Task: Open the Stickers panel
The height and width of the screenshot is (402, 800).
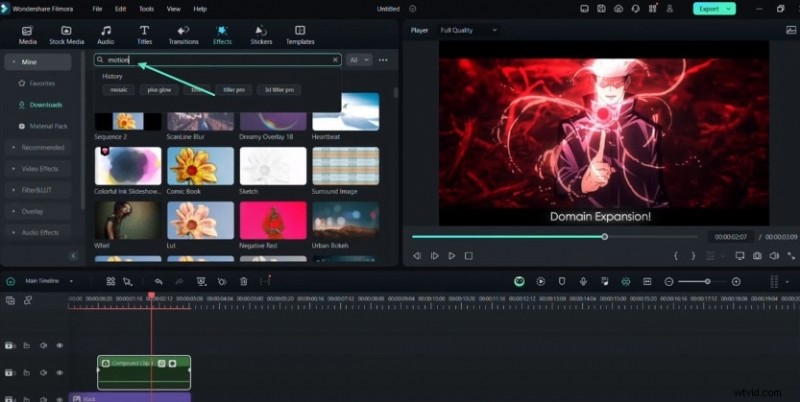Action: point(262,35)
